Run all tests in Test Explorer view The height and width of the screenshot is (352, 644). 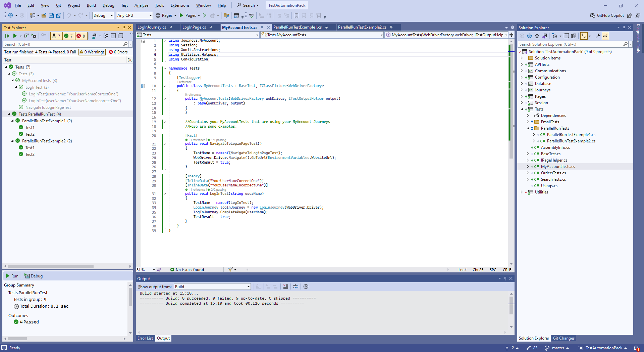click(x=7, y=36)
